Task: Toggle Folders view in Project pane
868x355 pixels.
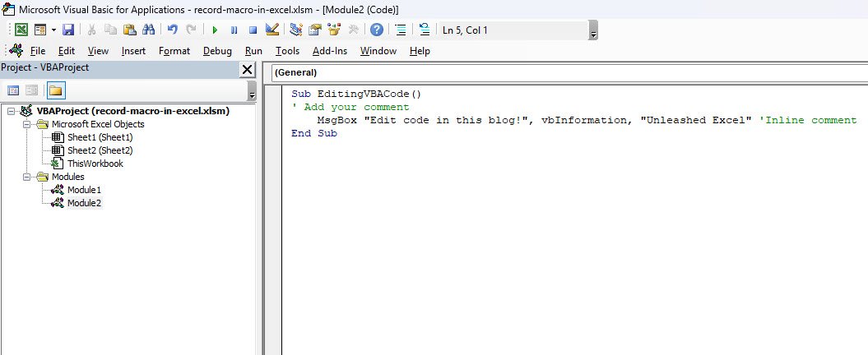Action: tap(56, 90)
